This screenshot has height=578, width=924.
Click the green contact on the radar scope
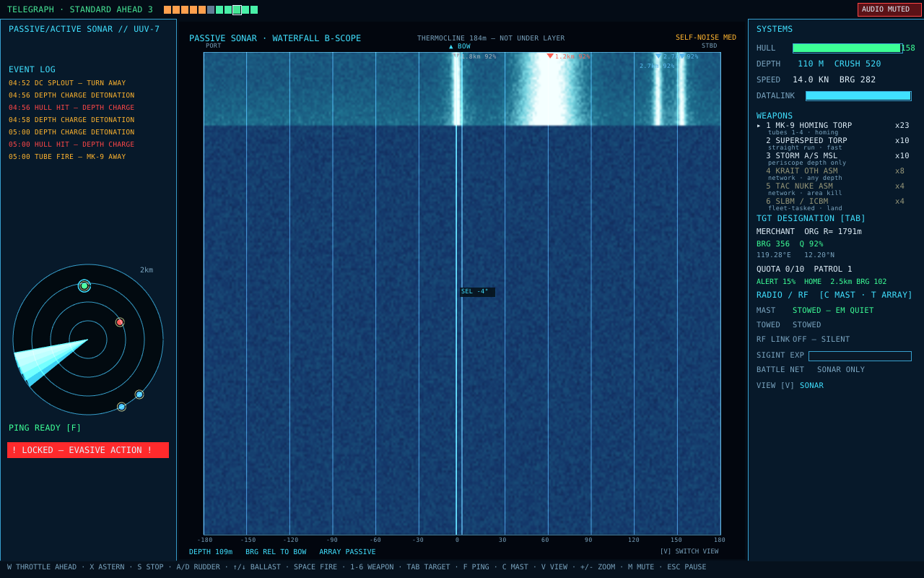84,286
